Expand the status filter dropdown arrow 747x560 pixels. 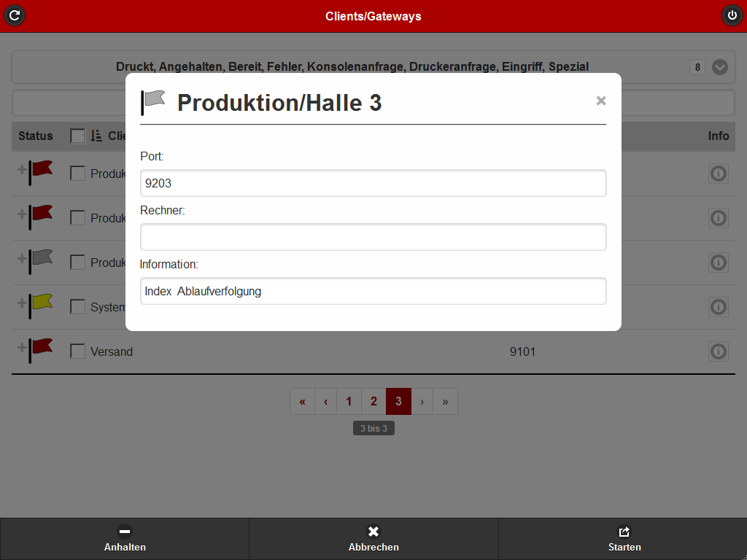pyautogui.click(x=720, y=67)
